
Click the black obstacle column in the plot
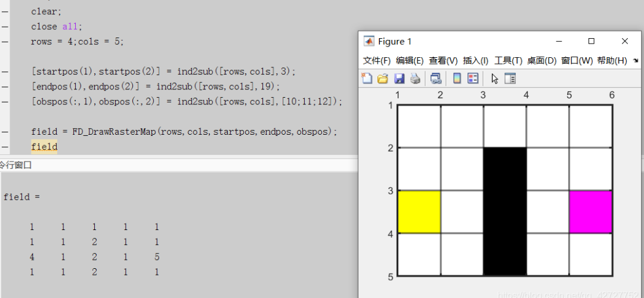[x=505, y=212]
